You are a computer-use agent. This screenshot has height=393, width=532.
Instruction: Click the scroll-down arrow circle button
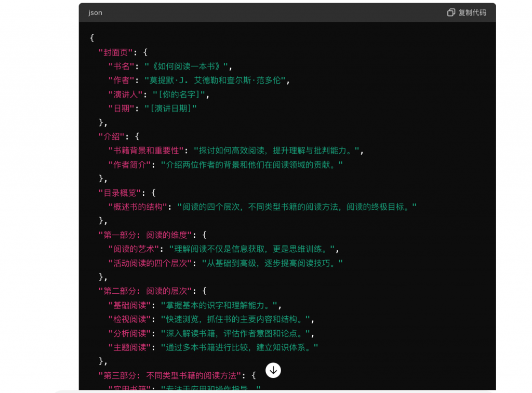point(273,370)
